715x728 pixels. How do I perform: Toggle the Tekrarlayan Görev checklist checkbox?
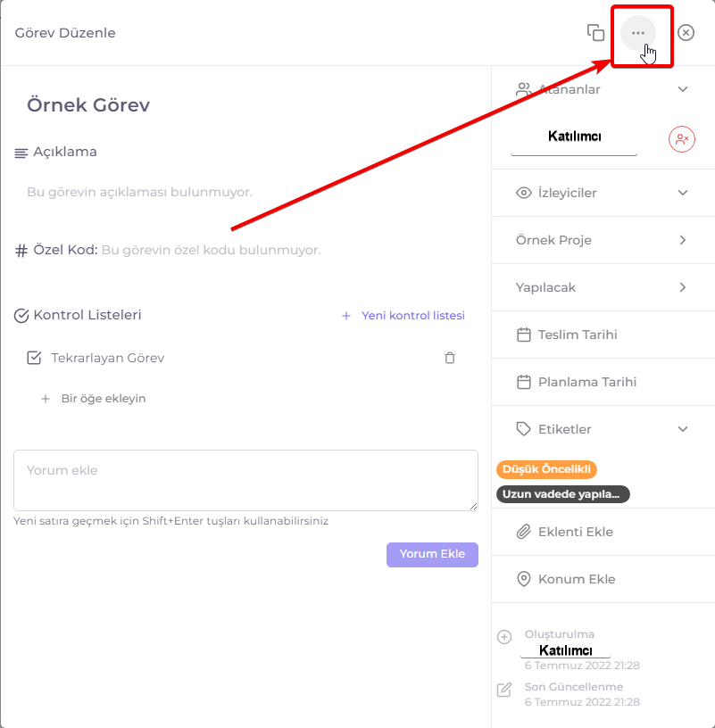35,358
